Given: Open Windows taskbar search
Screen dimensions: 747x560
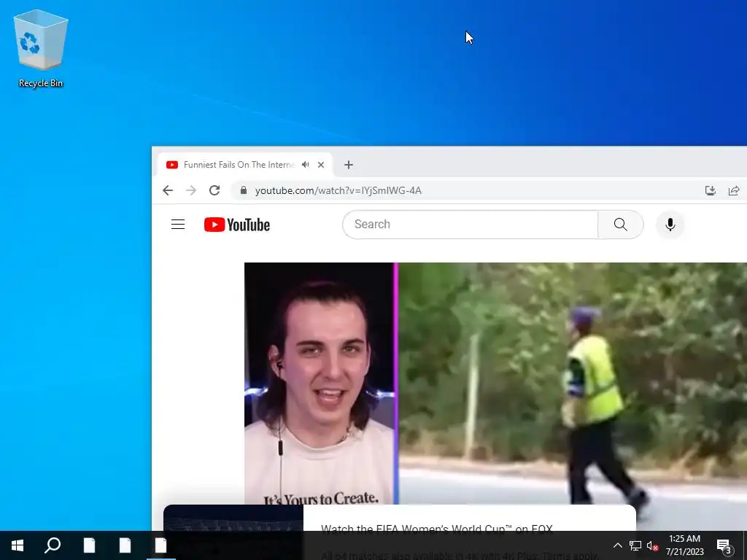Looking at the screenshot, I should (53, 545).
